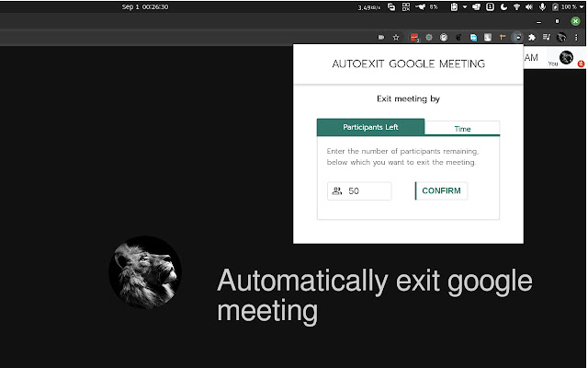Click the round gauge extension icon

click(444, 37)
